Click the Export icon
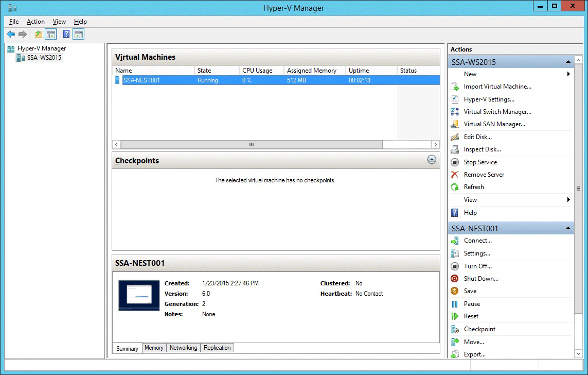 click(454, 354)
